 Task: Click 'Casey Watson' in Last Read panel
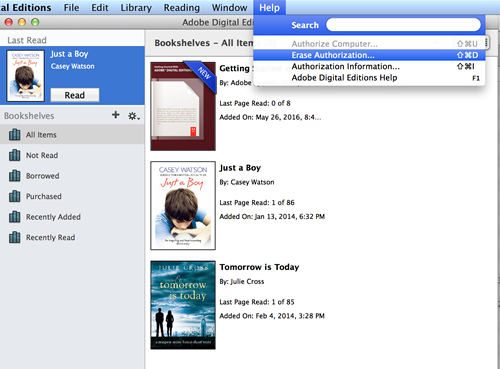coord(73,66)
